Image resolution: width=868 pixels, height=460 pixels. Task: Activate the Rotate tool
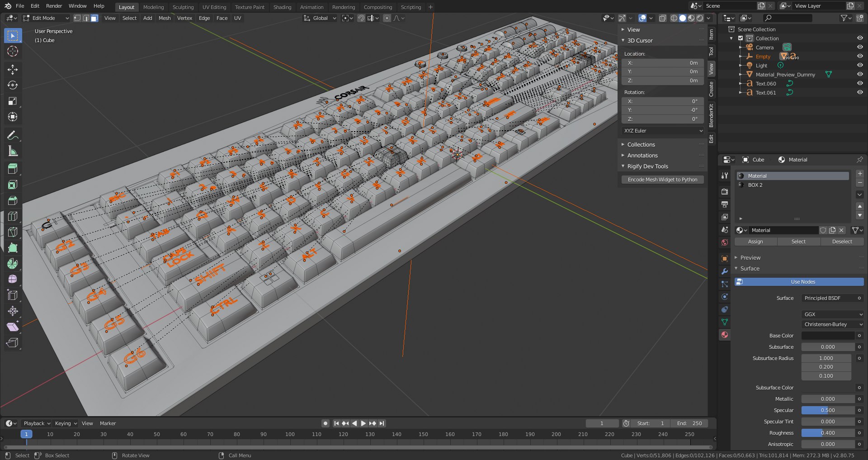(13, 85)
